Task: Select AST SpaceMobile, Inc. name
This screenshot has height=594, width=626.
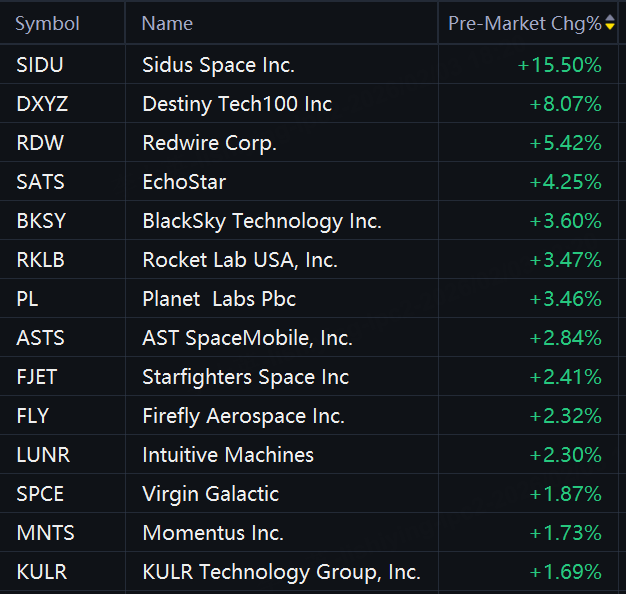Action: [247, 338]
